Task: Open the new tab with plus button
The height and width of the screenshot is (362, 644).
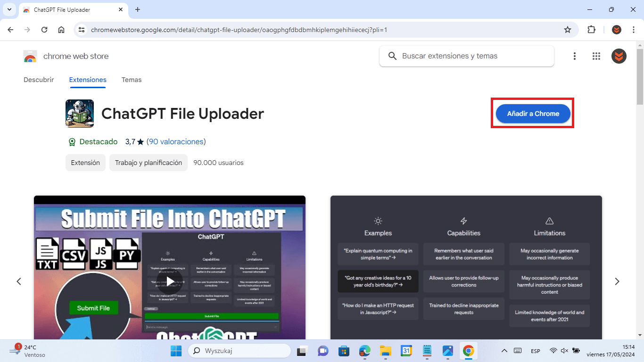Action: pyautogui.click(x=138, y=9)
